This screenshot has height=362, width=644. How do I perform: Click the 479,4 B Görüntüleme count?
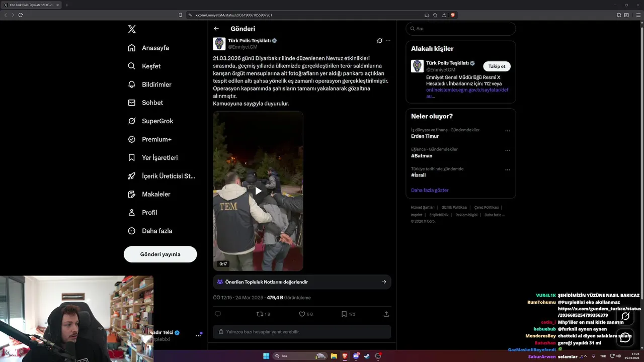(289, 298)
